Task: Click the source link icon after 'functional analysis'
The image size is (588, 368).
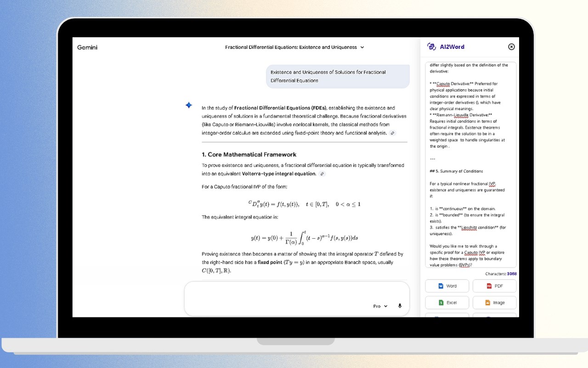Action: pos(392,133)
